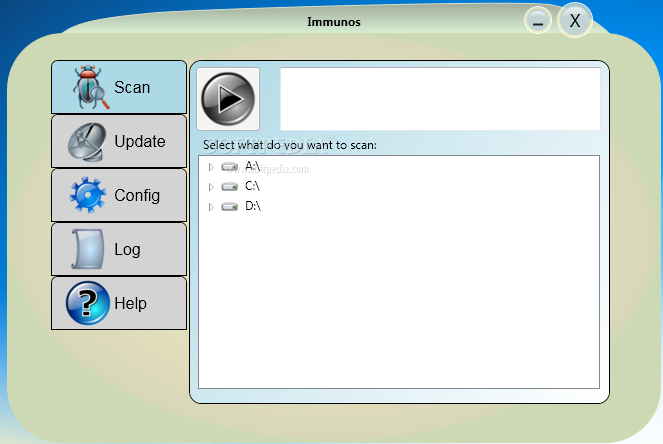The width and height of the screenshot is (663, 444).
Task: Open the Log tab label
Action: coord(128,249)
